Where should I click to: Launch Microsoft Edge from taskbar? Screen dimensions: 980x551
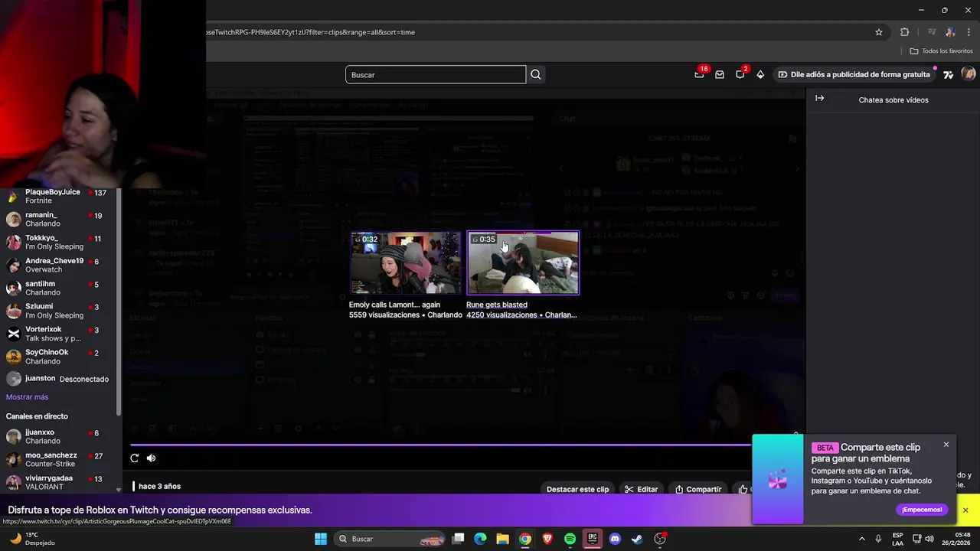pos(480,539)
